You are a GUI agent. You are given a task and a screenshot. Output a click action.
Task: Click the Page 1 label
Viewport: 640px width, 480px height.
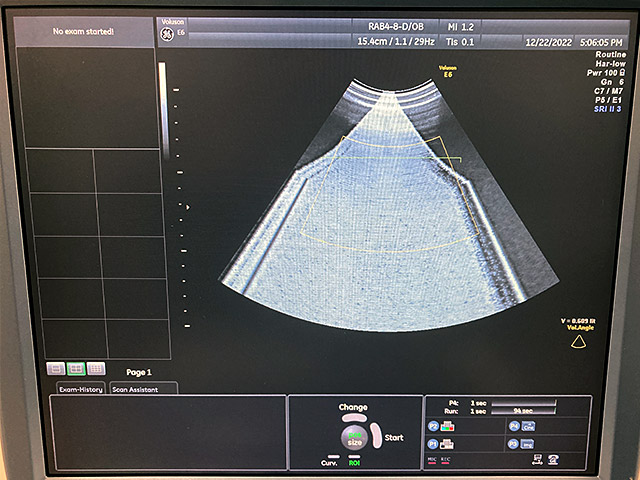tap(139, 372)
